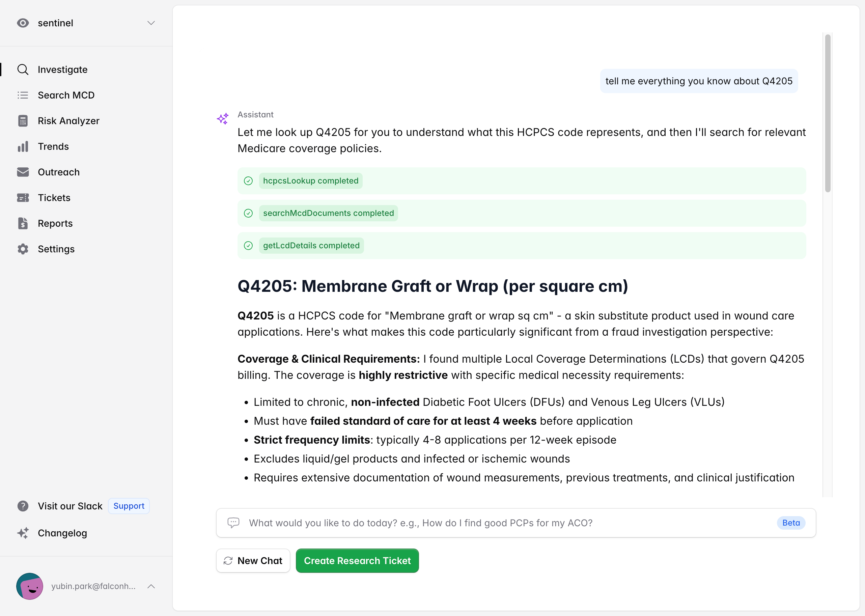Expand the sentinel workspace dropdown

(151, 23)
